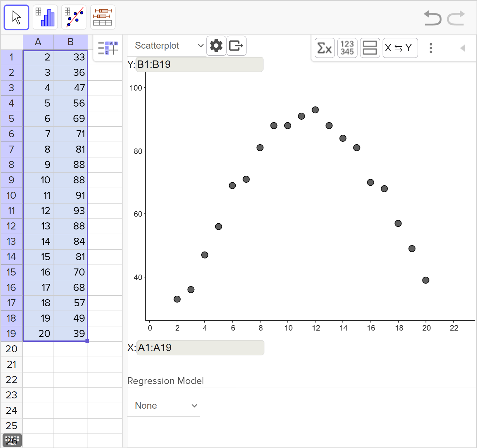Viewport: 477px width, 448px height.
Task: Select cell B5 containing 69
Action: pyautogui.click(x=70, y=119)
